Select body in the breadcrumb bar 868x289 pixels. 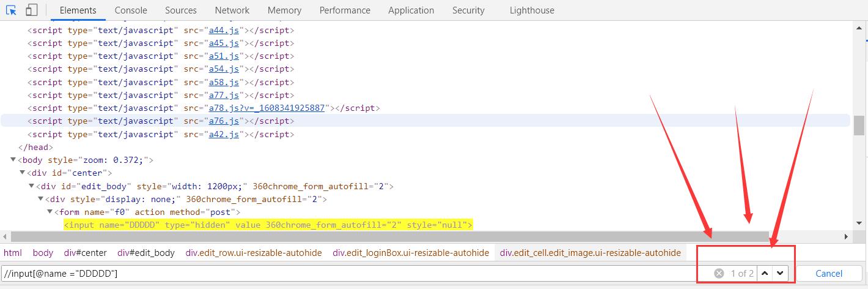pyautogui.click(x=43, y=252)
